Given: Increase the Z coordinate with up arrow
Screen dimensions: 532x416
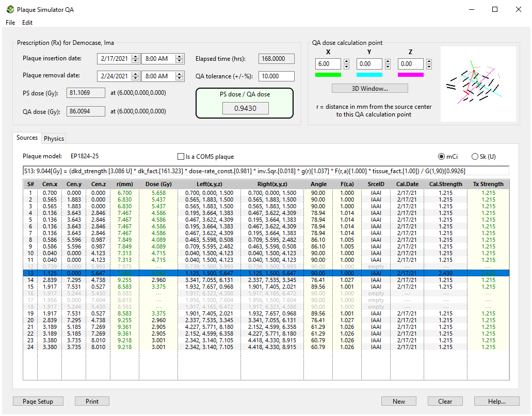Looking at the screenshot, I should point(429,61).
